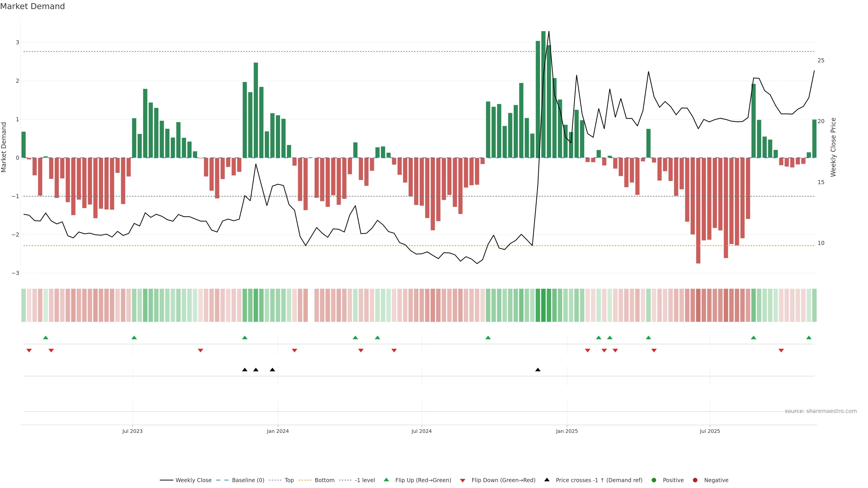Click the red Flip Down triangle legend icon
Image resolution: width=868 pixels, height=488 pixels.
pos(463,480)
